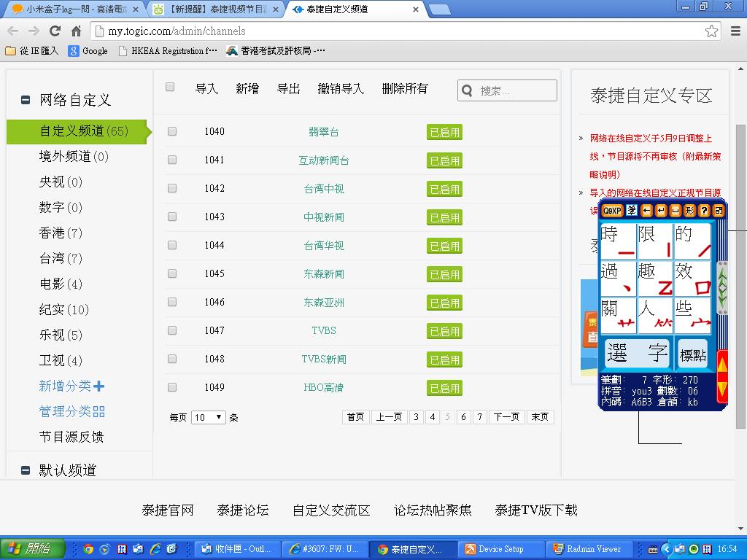Check the box for channel 1042
Viewport: 747px width, 560px height.
pyautogui.click(x=172, y=189)
